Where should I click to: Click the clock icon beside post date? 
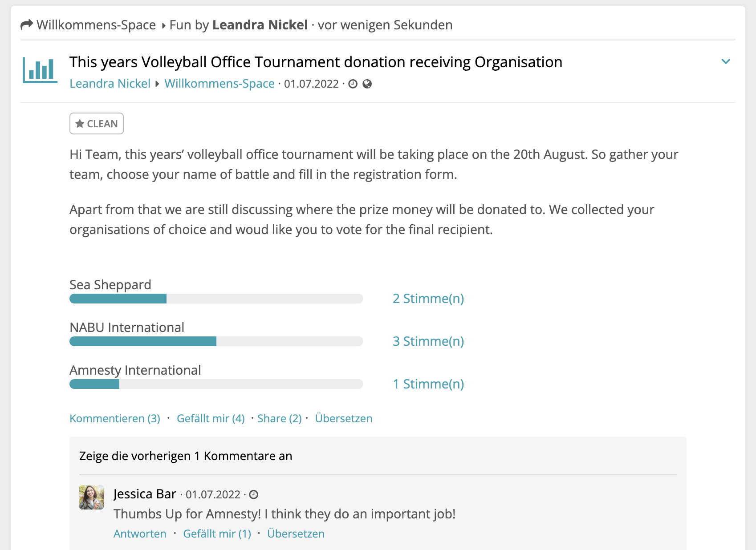[x=353, y=84]
